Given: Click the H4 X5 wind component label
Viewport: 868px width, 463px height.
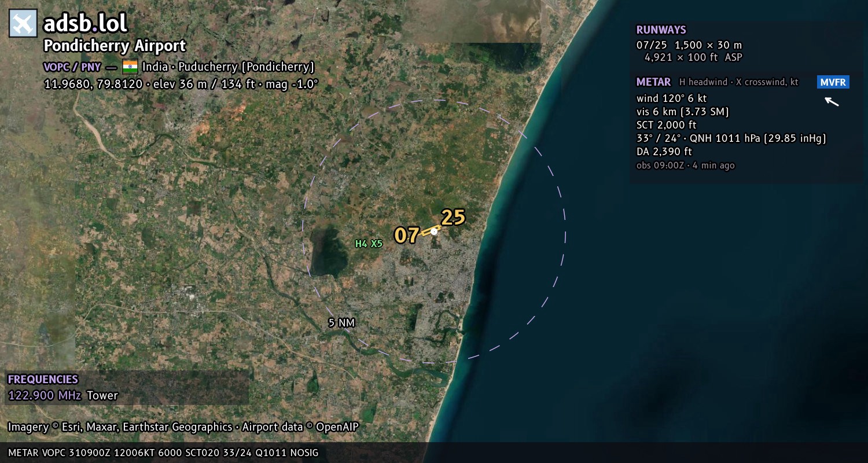Looking at the screenshot, I should 369,244.
